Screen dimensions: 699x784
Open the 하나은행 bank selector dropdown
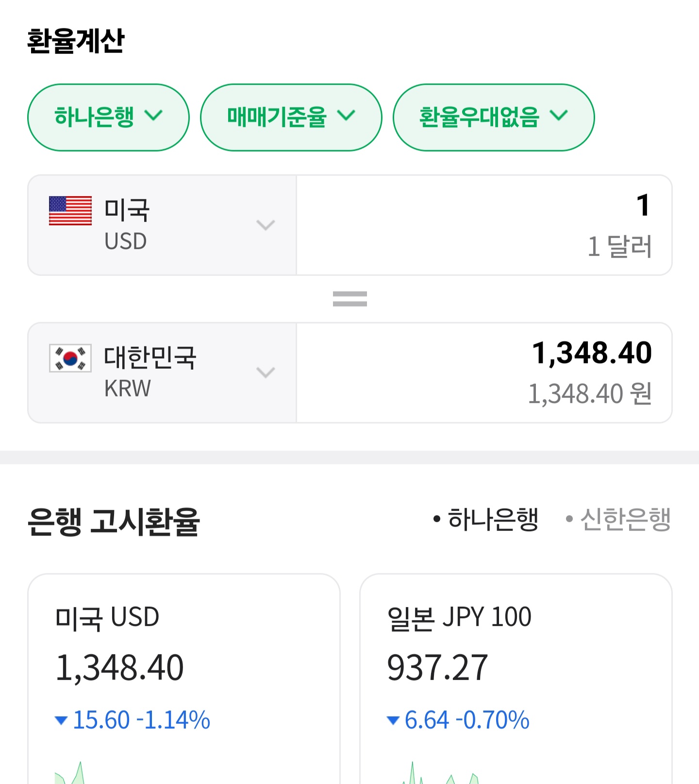(108, 117)
